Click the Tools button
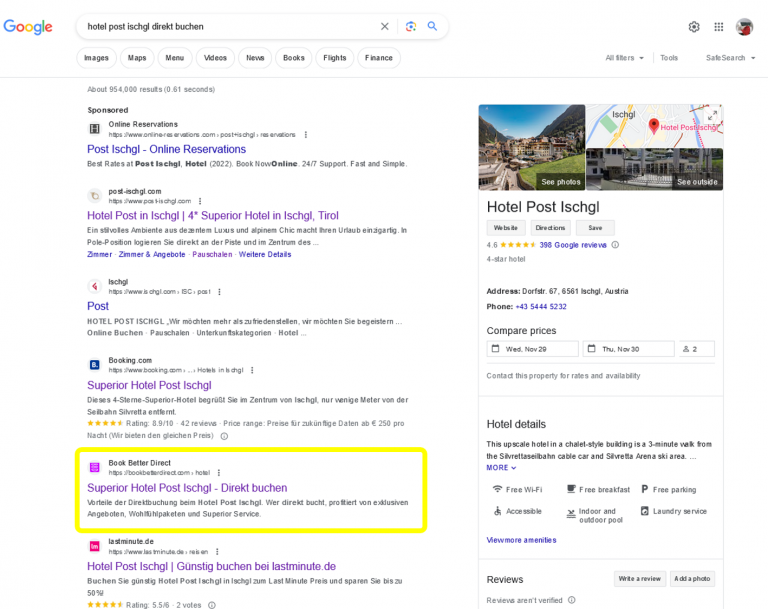The width and height of the screenshot is (768, 609). pos(669,58)
